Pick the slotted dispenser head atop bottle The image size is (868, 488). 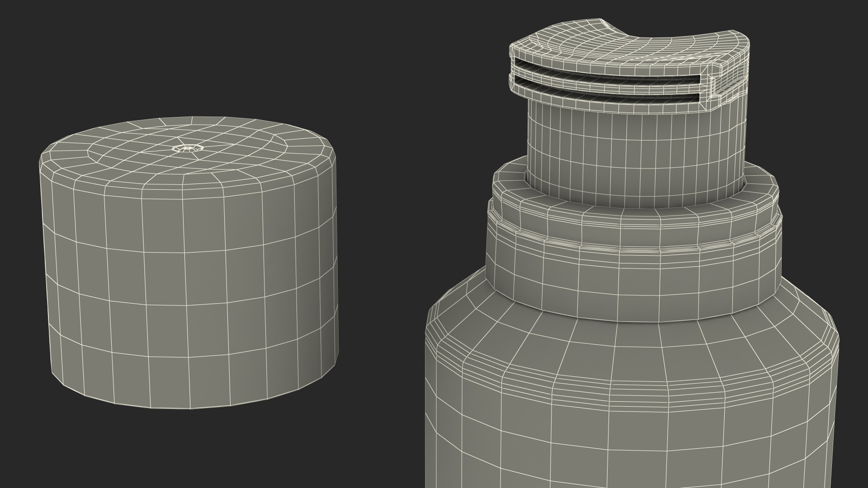[629, 66]
